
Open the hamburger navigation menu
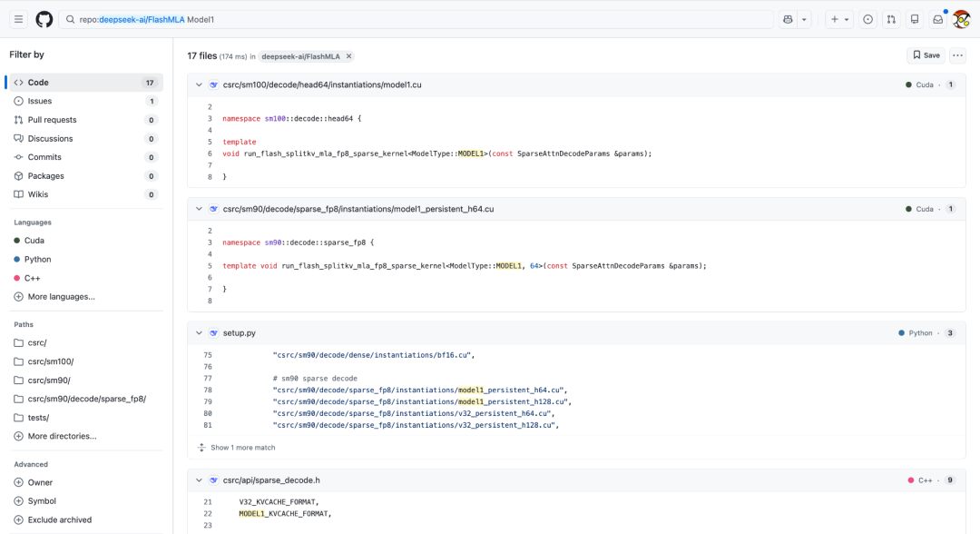18,19
